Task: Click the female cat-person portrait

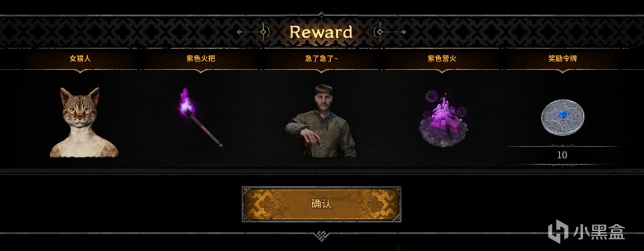Action: click(84, 123)
